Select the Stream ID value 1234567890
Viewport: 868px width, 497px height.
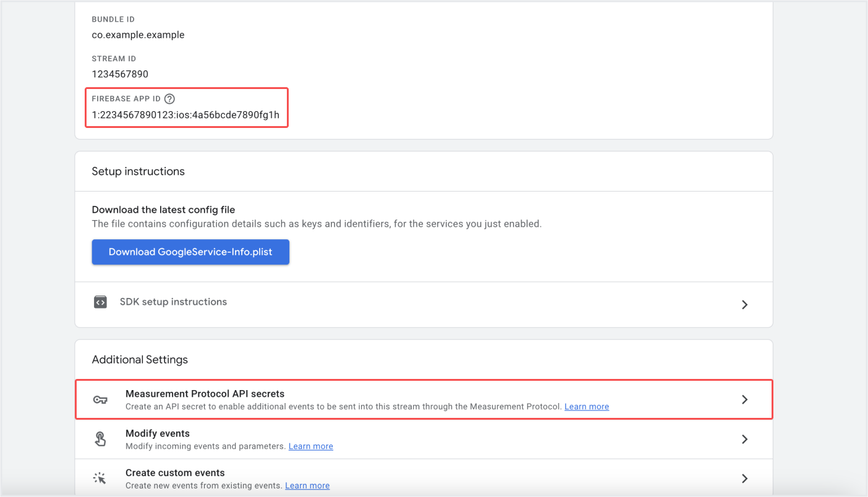120,74
